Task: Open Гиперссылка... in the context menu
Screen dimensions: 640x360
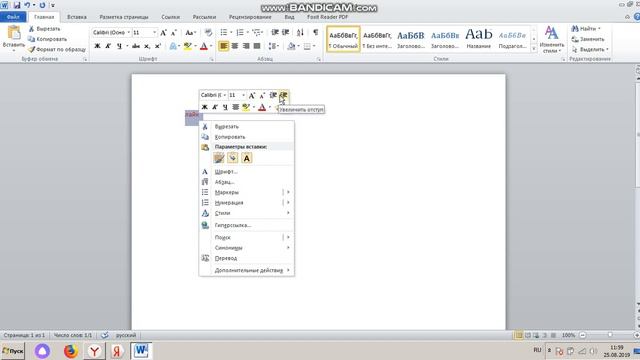Action: (x=247, y=225)
